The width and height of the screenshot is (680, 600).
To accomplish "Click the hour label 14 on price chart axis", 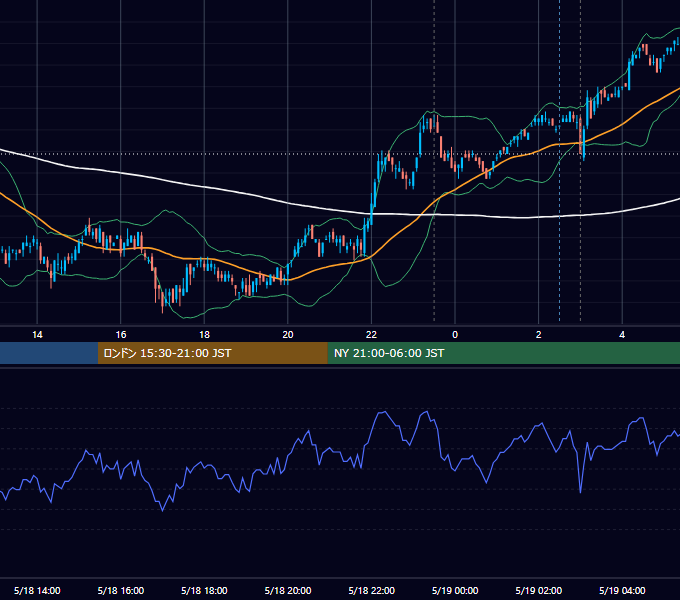I will pyautogui.click(x=37, y=335).
